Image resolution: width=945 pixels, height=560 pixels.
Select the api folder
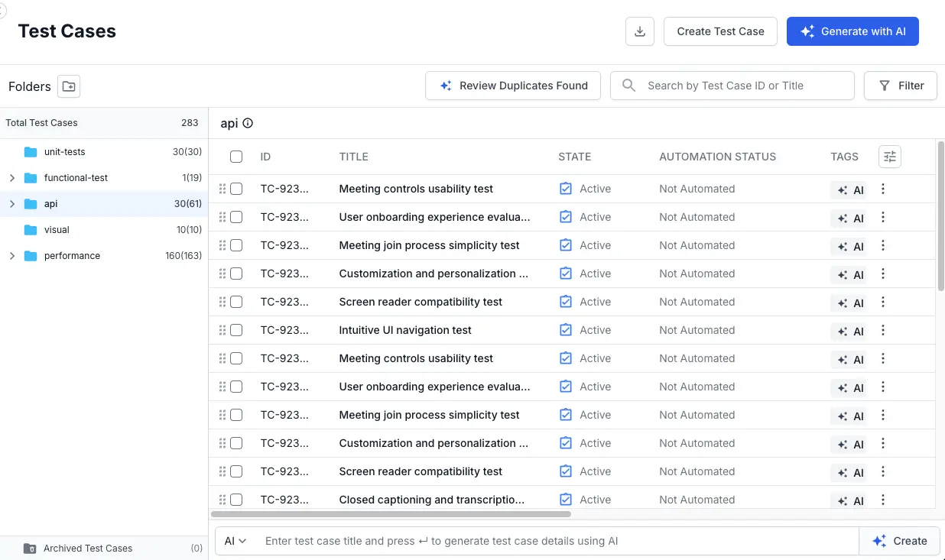tap(104, 204)
